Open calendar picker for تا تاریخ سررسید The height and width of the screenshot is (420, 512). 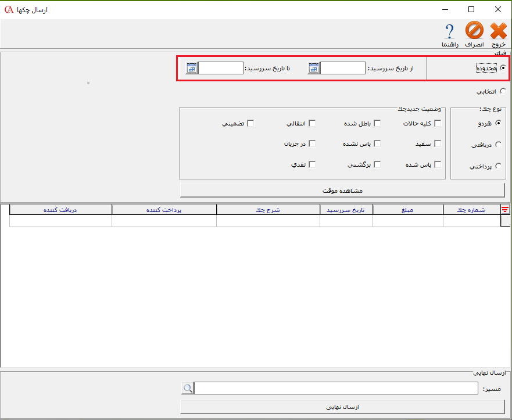click(x=191, y=68)
